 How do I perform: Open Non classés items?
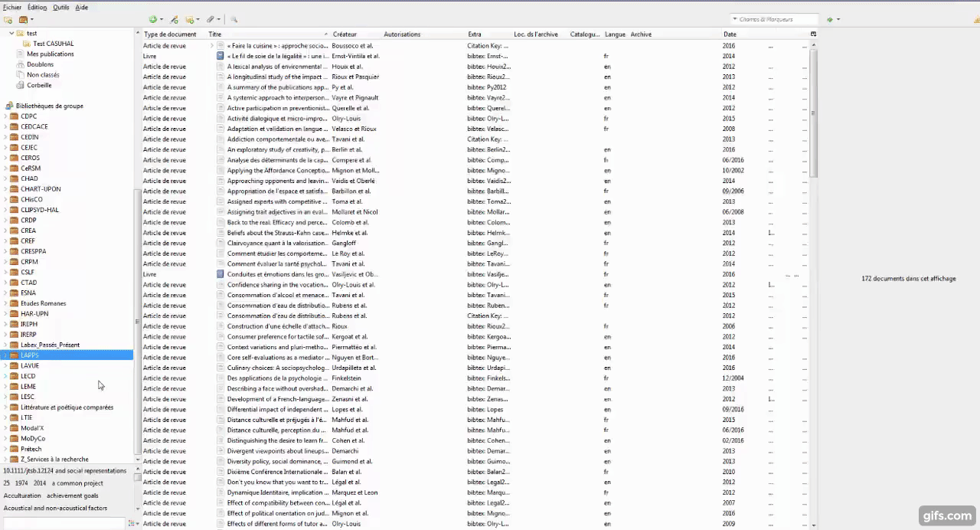pos(43,75)
